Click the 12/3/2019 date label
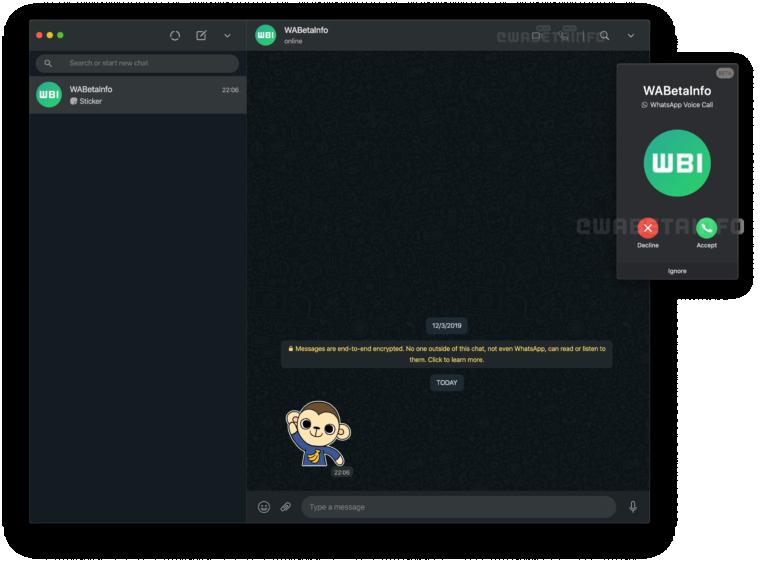Viewport: 768px width, 562px height. [447, 326]
